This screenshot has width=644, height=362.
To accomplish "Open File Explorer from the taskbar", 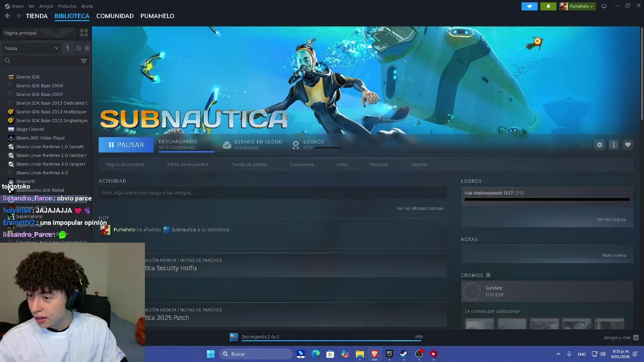I will click(x=360, y=354).
